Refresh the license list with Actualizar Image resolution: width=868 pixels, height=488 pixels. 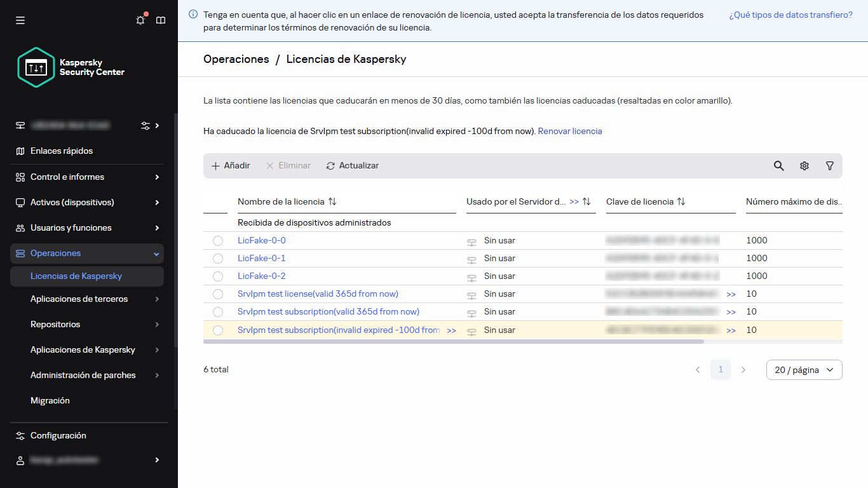coord(351,165)
